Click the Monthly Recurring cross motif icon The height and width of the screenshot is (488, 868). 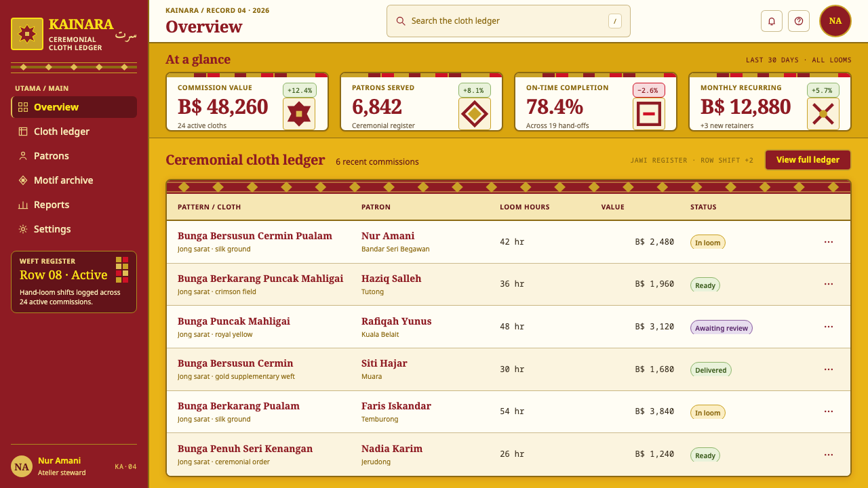click(x=823, y=114)
